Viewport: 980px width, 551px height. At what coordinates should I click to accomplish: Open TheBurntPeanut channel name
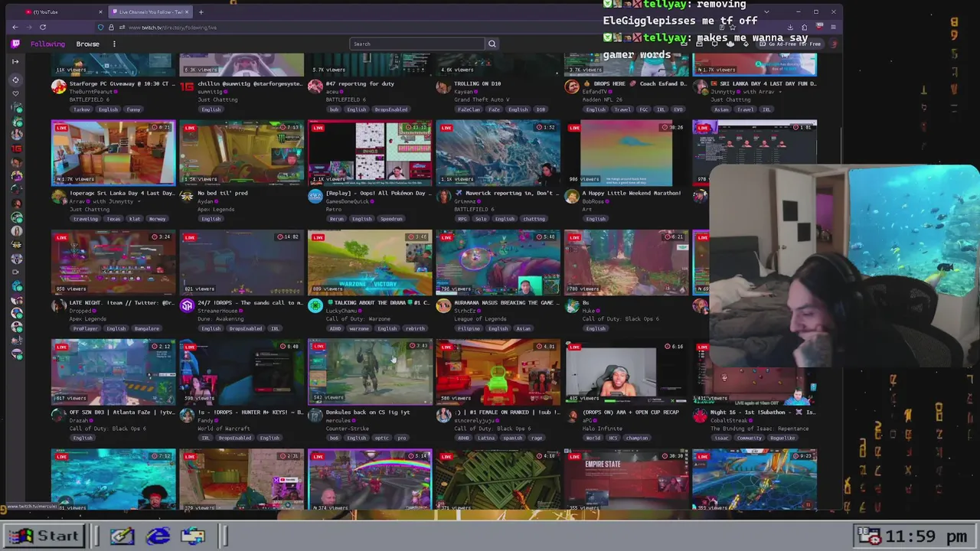click(x=91, y=92)
